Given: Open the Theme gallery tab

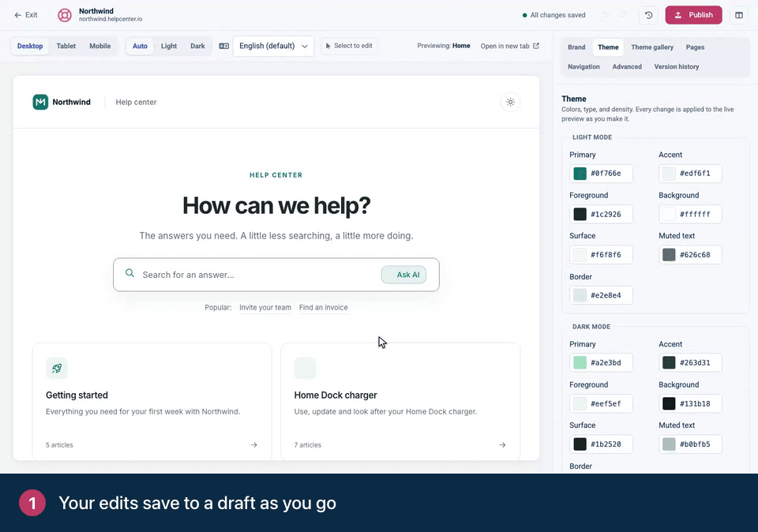Looking at the screenshot, I should click(x=652, y=47).
